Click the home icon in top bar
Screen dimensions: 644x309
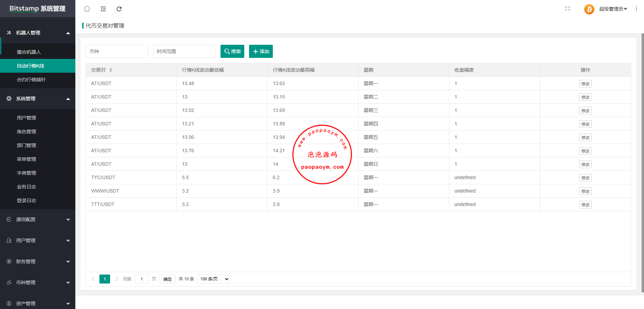(x=87, y=9)
